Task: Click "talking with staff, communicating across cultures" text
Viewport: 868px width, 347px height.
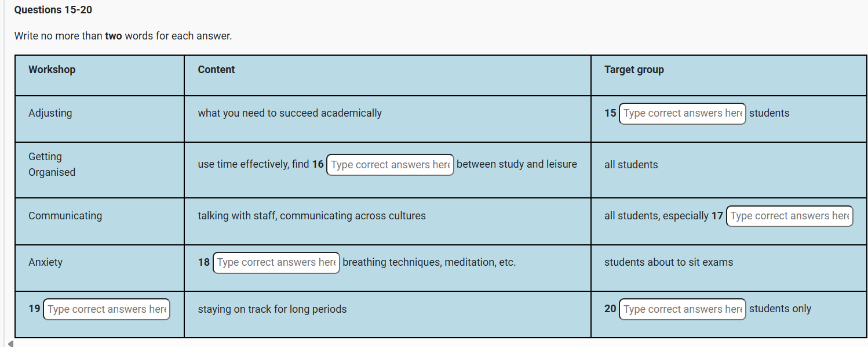Action: click(312, 216)
